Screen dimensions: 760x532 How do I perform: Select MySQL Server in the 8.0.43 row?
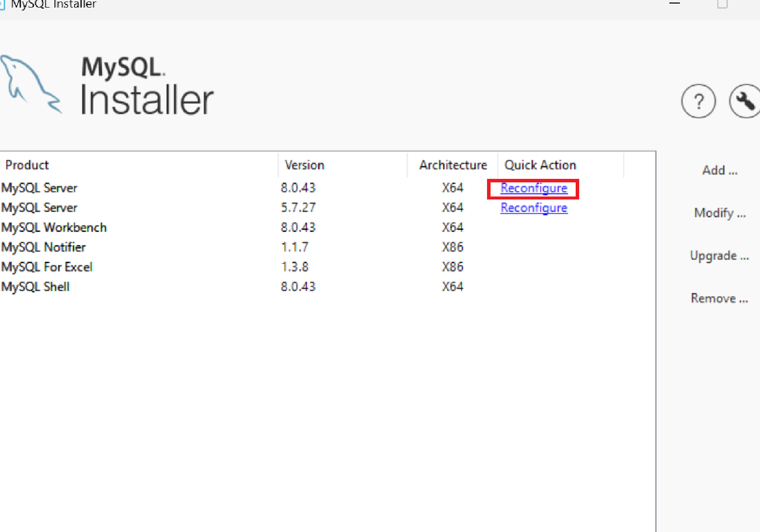39,188
